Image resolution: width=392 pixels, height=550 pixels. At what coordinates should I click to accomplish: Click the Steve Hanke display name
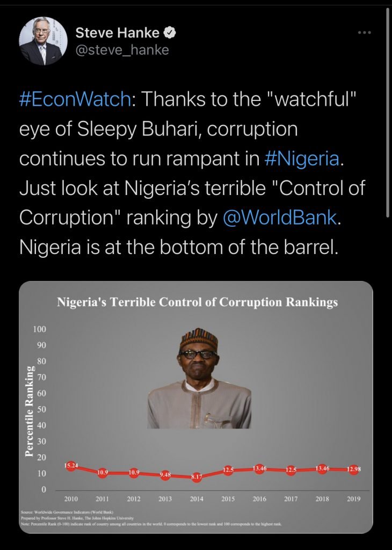tap(117, 33)
